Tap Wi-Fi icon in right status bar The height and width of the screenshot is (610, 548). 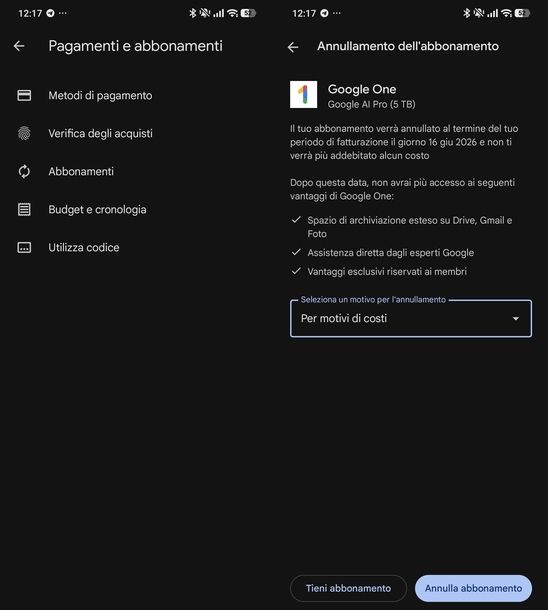pyautogui.click(x=506, y=13)
